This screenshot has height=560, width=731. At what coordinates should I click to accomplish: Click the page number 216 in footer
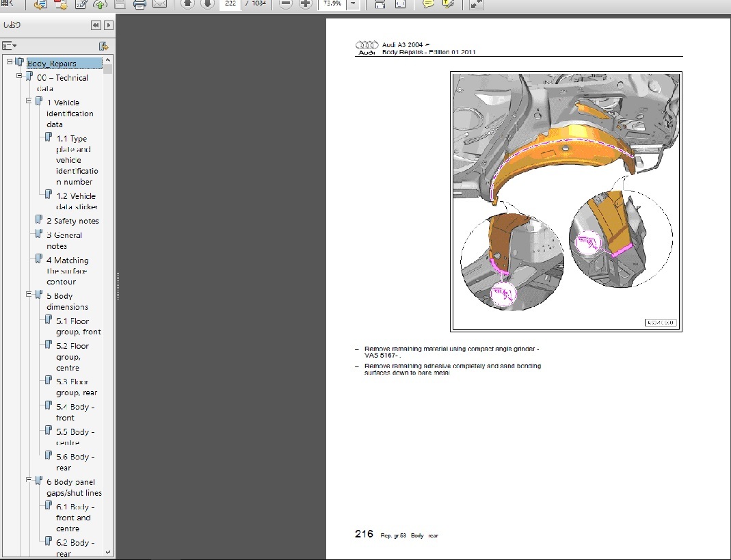tap(364, 534)
